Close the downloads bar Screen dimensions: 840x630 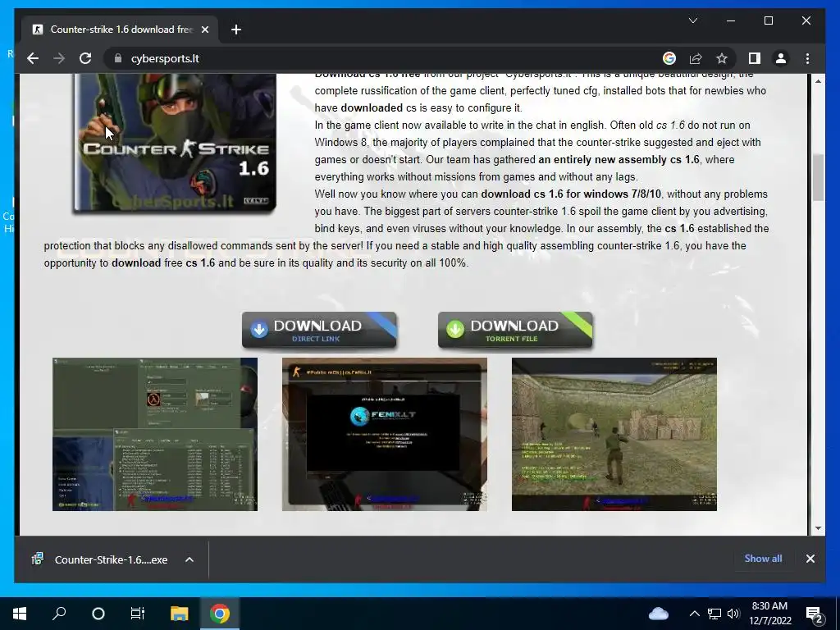tap(810, 559)
